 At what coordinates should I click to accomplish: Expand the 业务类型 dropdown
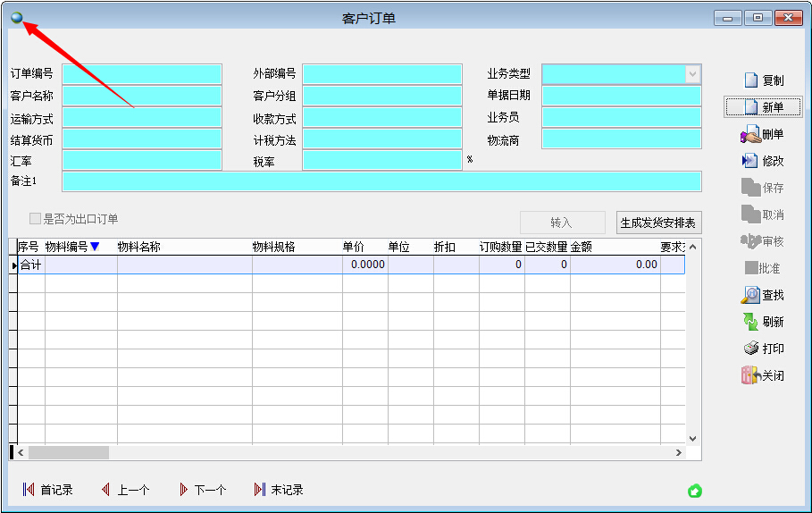pyautogui.click(x=692, y=74)
